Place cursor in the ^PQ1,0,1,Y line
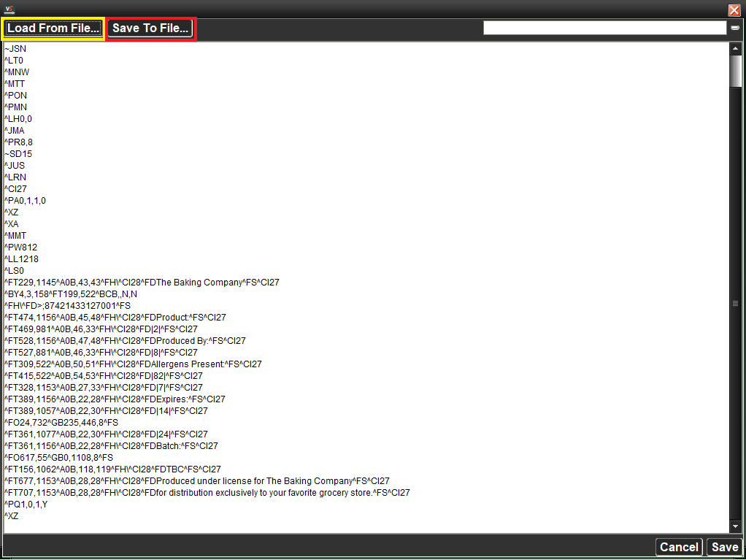The height and width of the screenshot is (560, 746). [x=25, y=505]
